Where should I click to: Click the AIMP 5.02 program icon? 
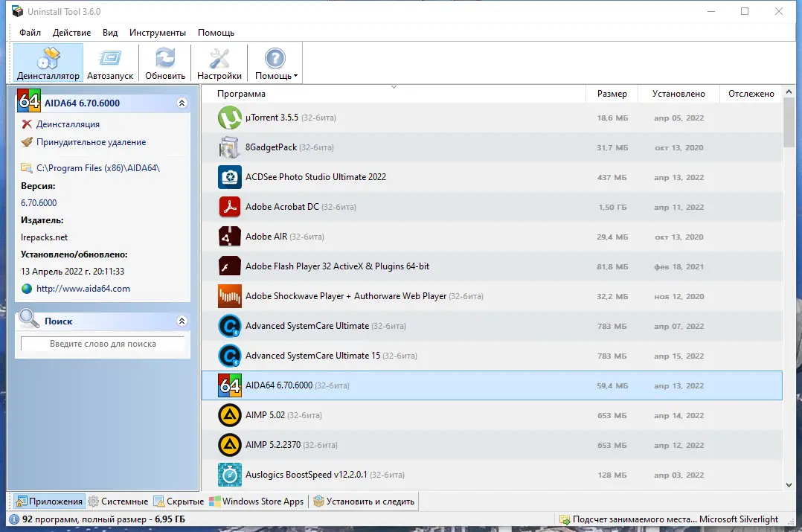pos(230,415)
